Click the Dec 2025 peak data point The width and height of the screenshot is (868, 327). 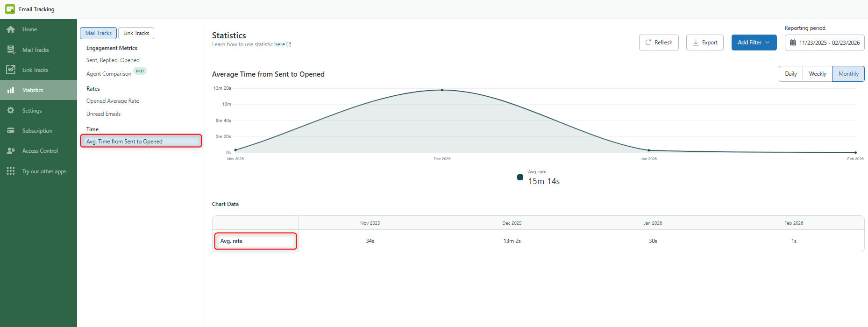442,90
